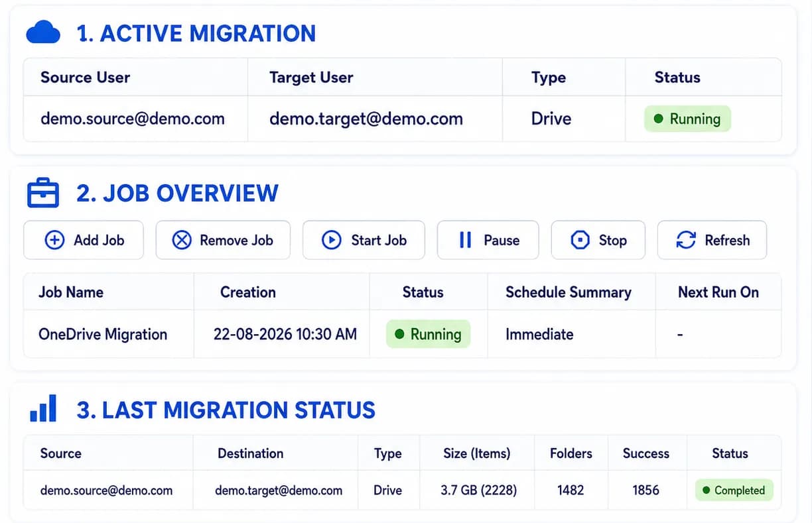This screenshot has width=812, height=523.
Task: Click the Drive cell in Active Migration
Action: [551, 119]
